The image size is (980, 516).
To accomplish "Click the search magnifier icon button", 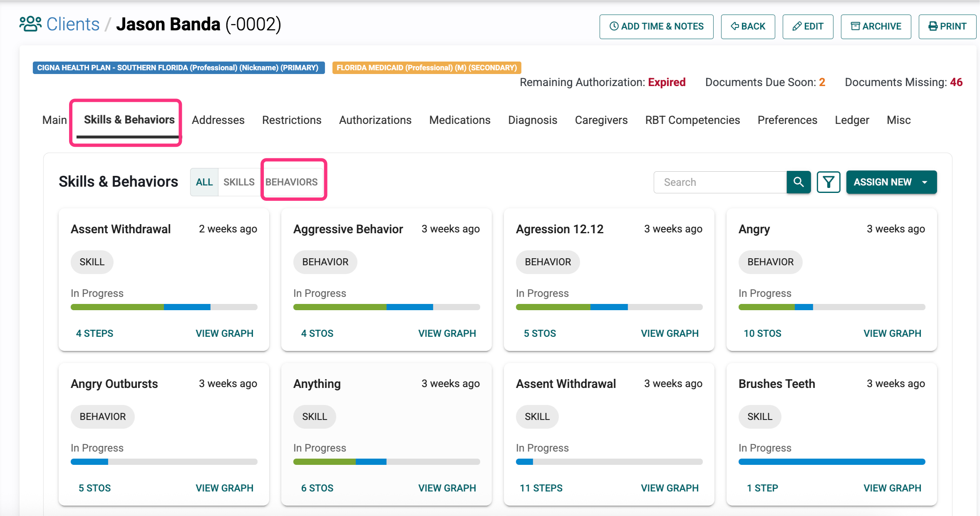I will click(798, 182).
